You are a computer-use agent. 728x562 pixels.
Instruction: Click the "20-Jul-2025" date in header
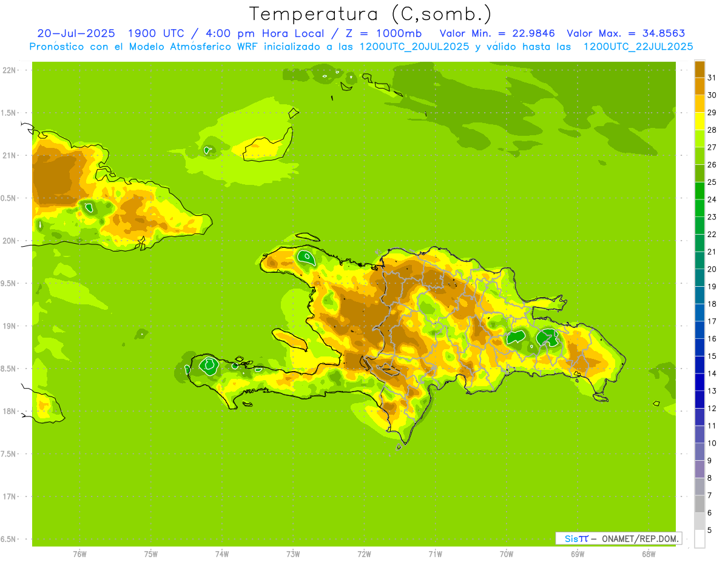[76, 33]
